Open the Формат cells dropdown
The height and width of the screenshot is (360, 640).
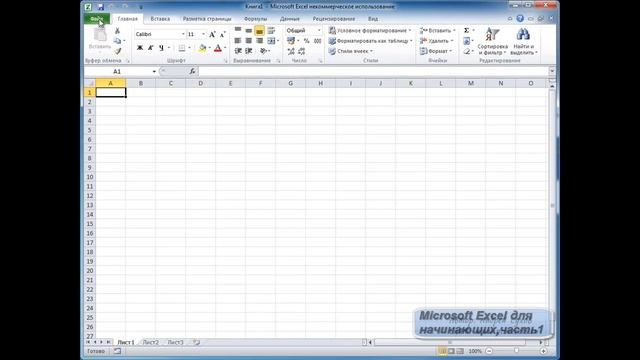436,51
